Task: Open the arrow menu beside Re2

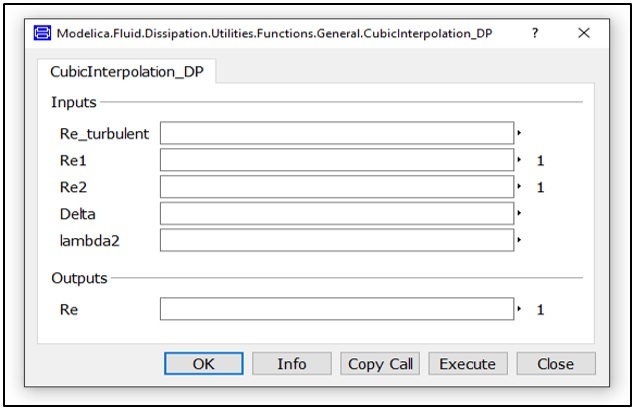Action: coord(519,186)
